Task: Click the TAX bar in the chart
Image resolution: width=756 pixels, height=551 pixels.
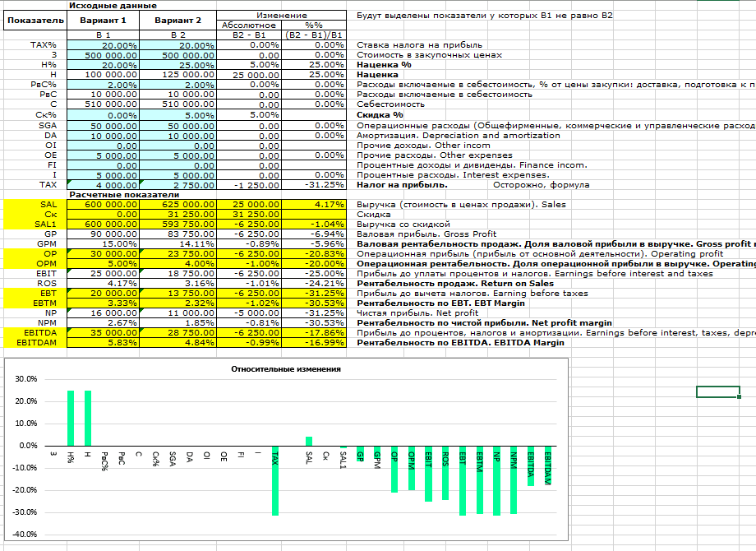Action: pos(275,480)
